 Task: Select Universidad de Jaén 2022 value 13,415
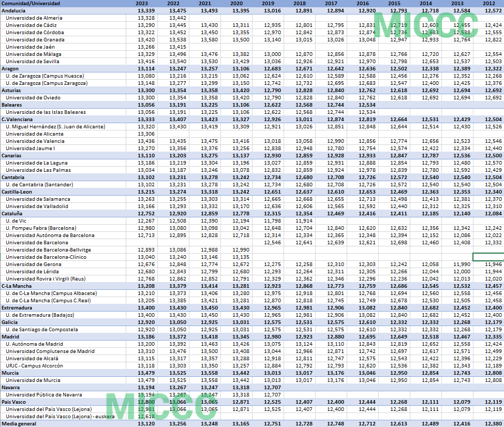[178, 47]
